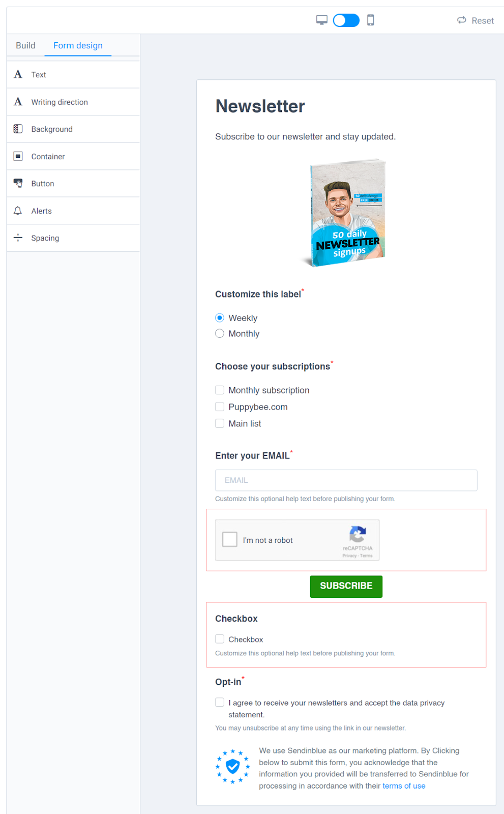This screenshot has width=504, height=814.
Task: Select the Monthly radio button
Action: pos(220,334)
